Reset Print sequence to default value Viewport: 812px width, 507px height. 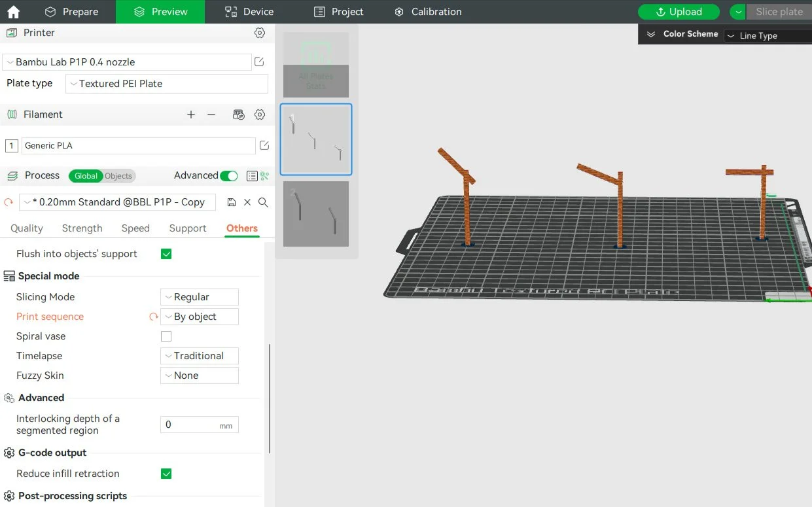click(154, 317)
